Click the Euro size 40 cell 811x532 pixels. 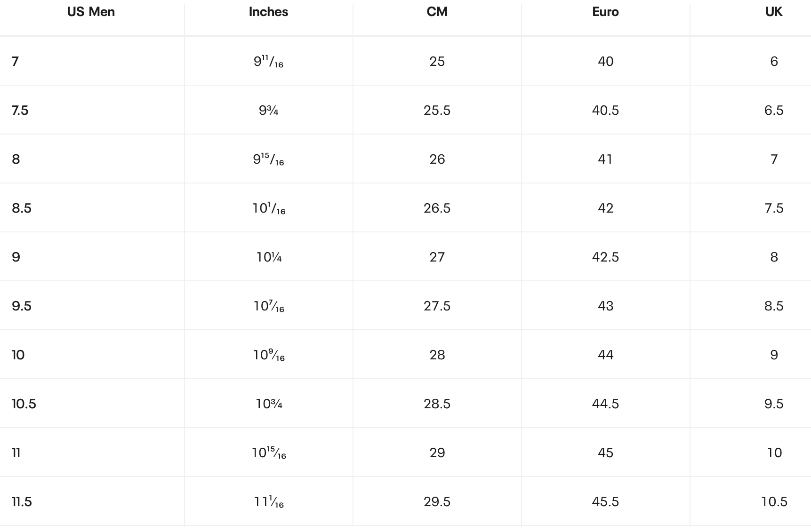coord(605,61)
